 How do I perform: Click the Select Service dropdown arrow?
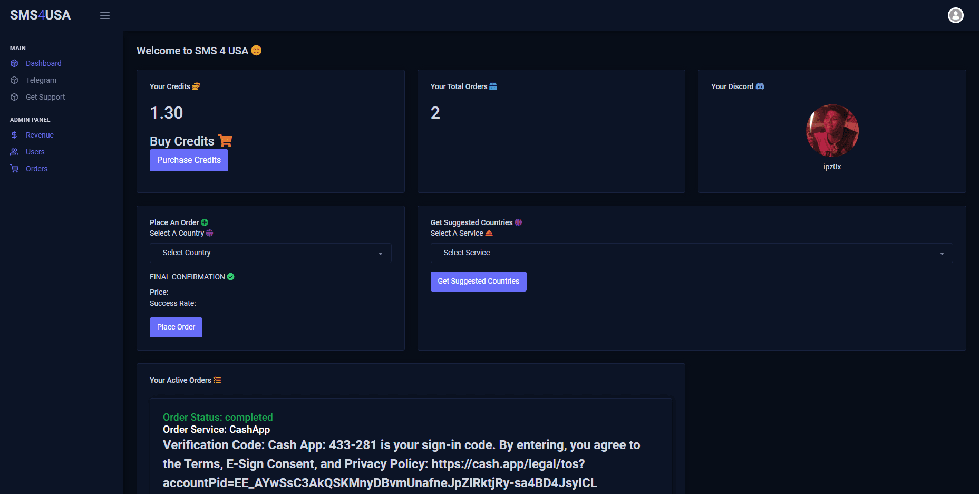pos(942,254)
